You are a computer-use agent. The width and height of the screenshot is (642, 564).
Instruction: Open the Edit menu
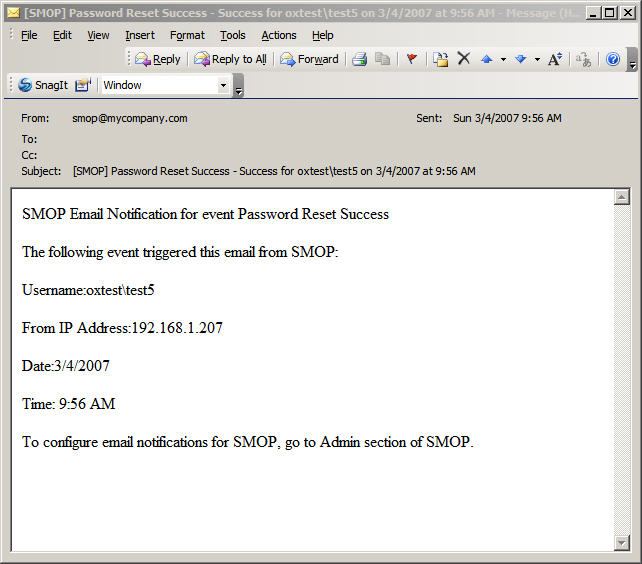(x=62, y=36)
